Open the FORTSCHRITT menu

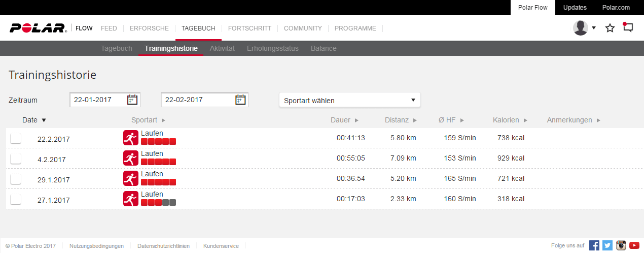click(249, 28)
